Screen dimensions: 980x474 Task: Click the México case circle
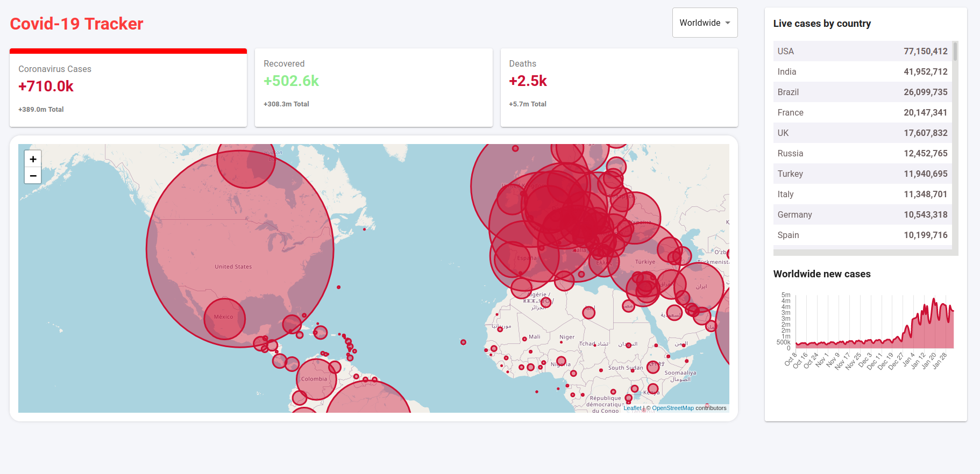(x=224, y=319)
